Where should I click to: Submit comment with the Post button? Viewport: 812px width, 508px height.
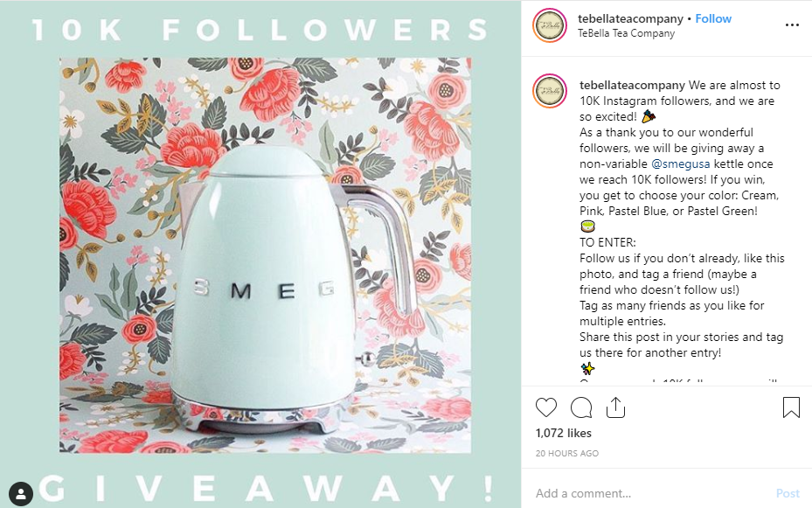point(788,493)
